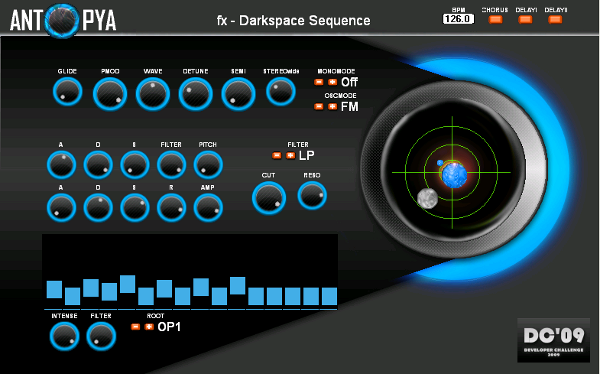600x374 pixels.
Task: Click the preset name Darkspace Sequence
Action: pos(305,20)
